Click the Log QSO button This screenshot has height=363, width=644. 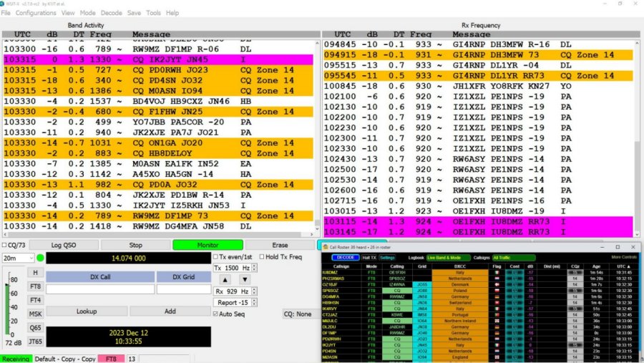64,245
